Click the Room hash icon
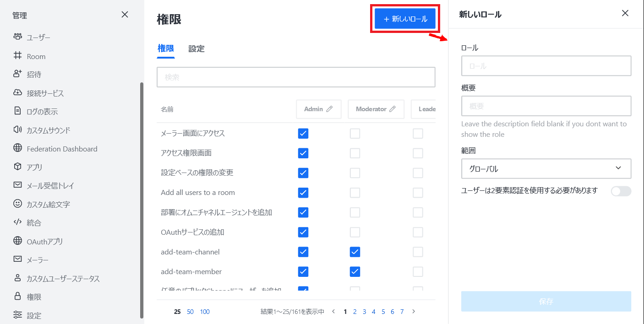Viewport: 644px width, 324px height. coord(17,56)
